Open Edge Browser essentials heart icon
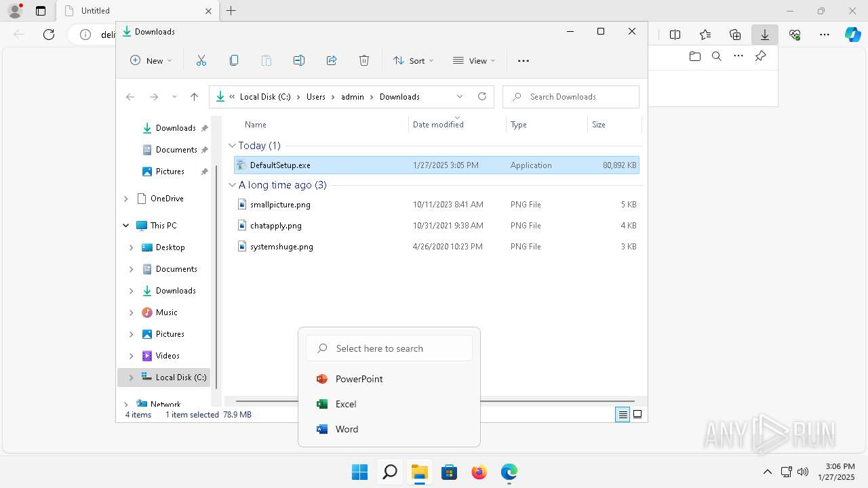The height and width of the screenshot is (488, 868). 795,35
